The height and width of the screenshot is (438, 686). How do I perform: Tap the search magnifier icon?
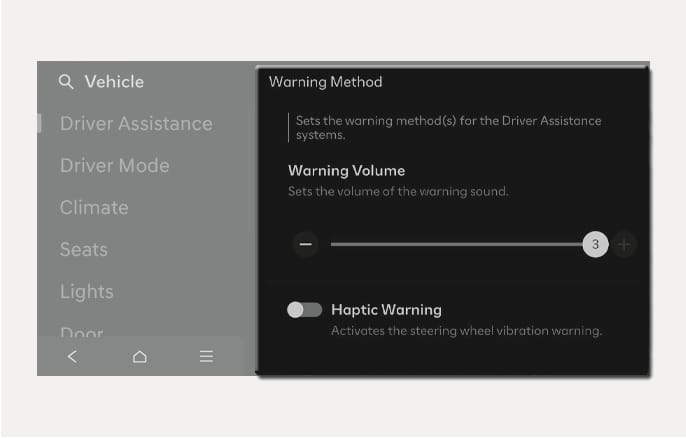point(66,82)
